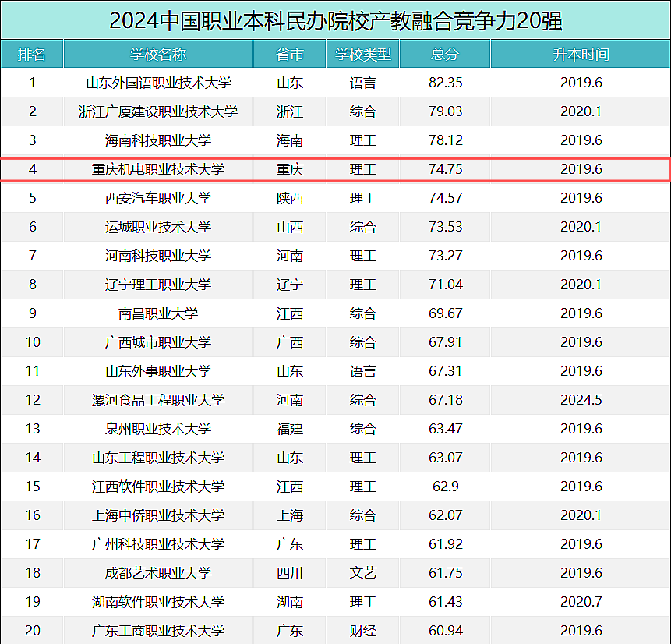Screen dimensions: 671x644
Task: Open the 海南科技职业大学 entry
Action: click(158, 140)
